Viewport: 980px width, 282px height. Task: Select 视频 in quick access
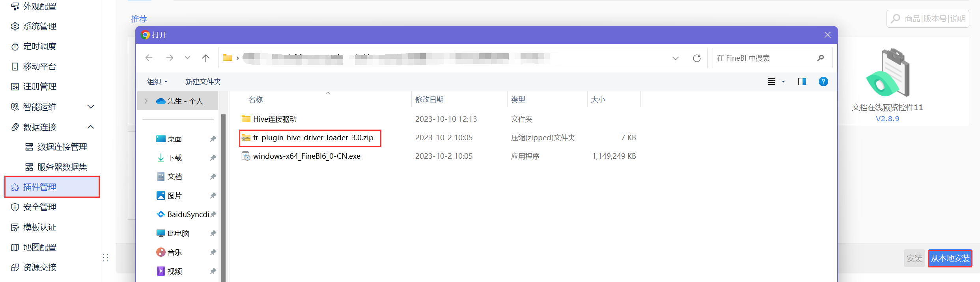point(175,271)
